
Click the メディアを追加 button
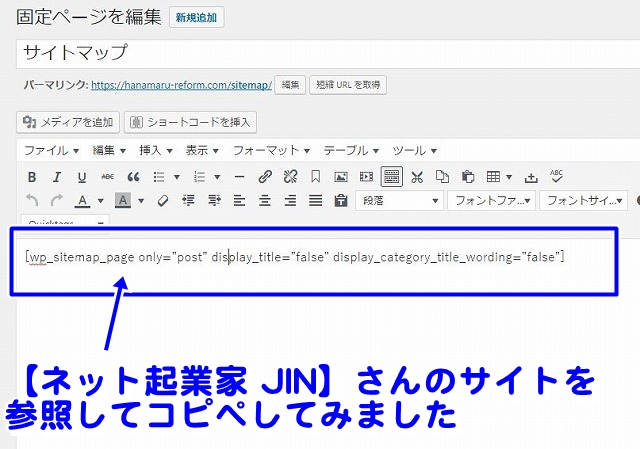pos(69,122)
